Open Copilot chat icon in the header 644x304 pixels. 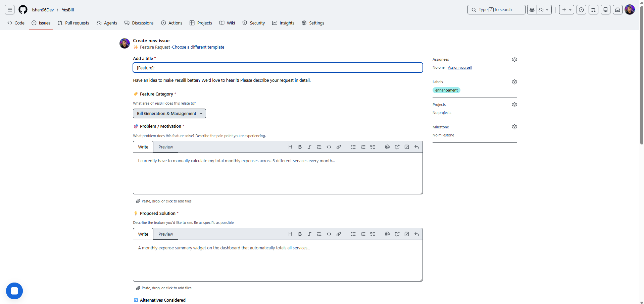click(x=532, y=10)
